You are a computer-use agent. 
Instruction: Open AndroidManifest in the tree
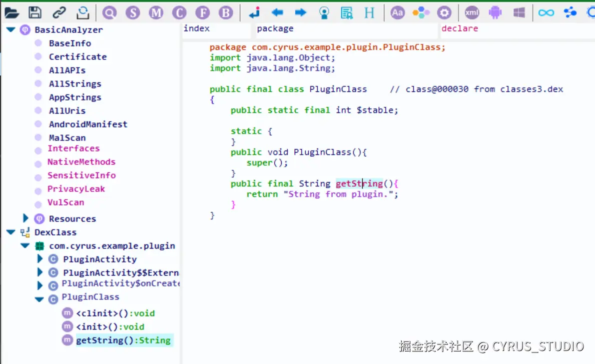tap(88, 124)
